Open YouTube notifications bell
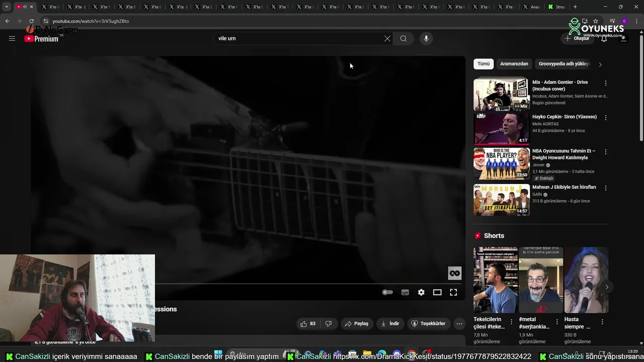Screen dimensions: 644x362 coord(604,39)
